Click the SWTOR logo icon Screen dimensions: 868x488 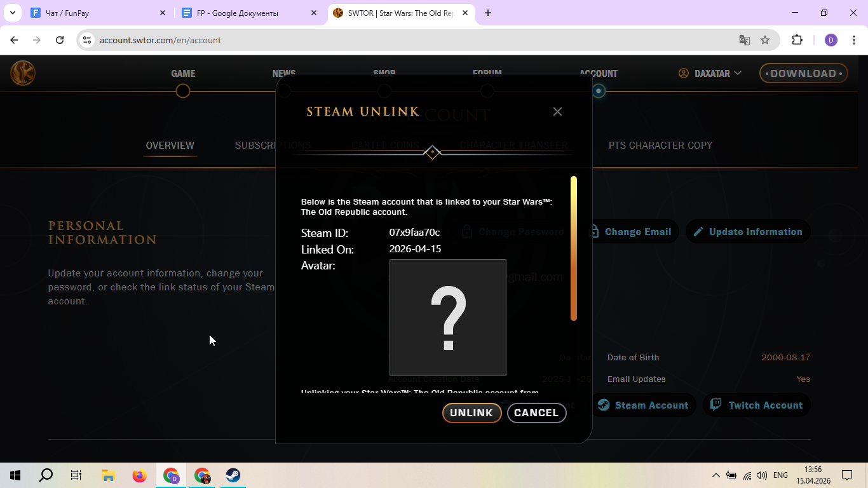pos(23,74)
